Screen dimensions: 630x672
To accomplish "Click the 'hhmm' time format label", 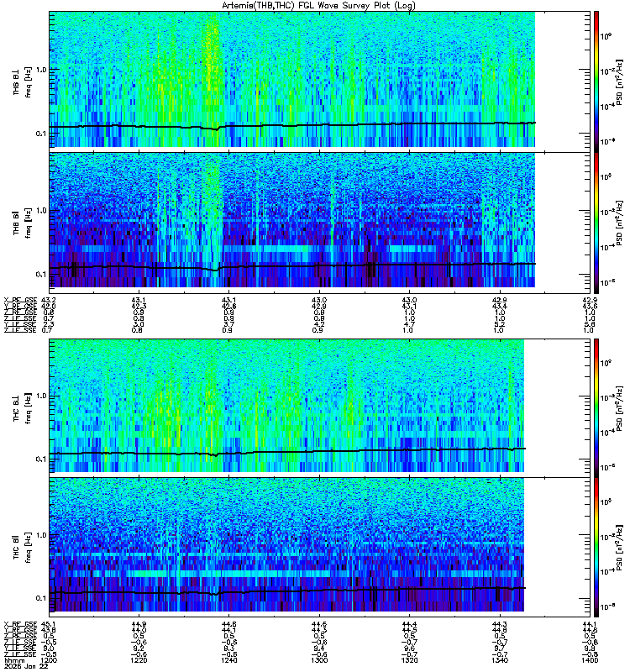I will coord(14,661).
